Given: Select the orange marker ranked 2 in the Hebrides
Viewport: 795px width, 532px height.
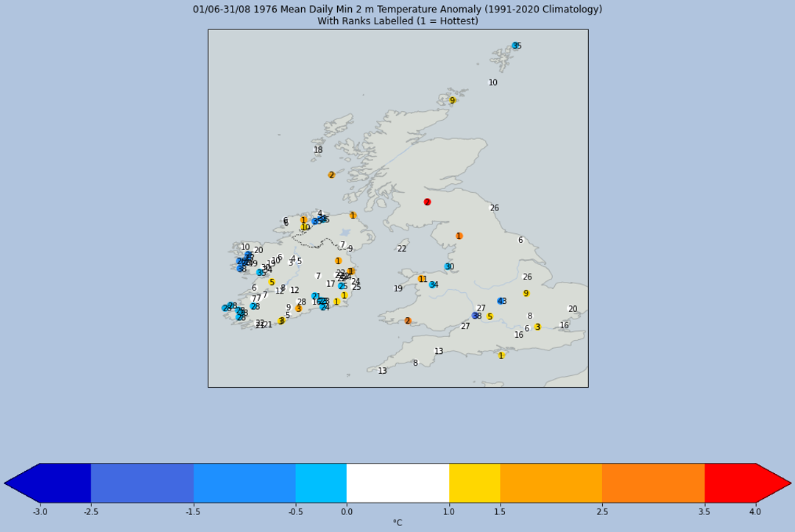Looking at the screenshot, I should tap(331, 175).
